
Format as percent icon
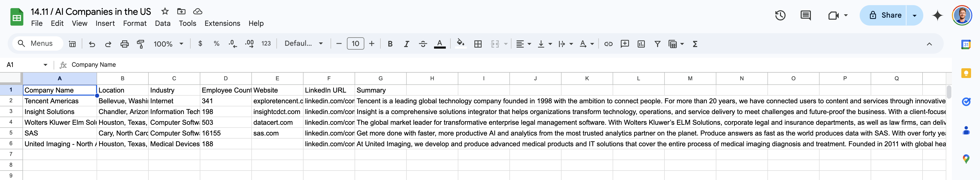point(216,44)
